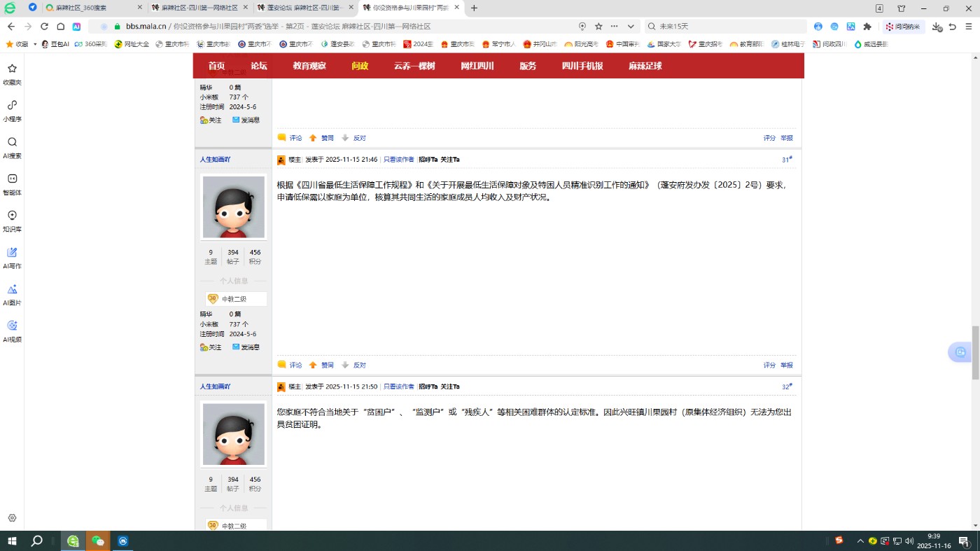Expand the chevron next to the ... toolbar menu
The height and width of the screenshot is (551, 980).
[629, 26]
